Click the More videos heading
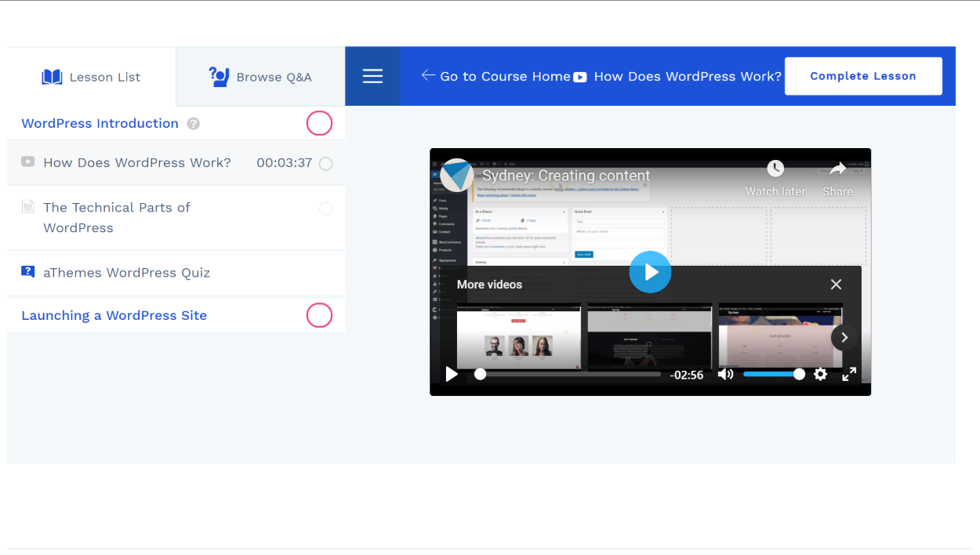The height and width of the screenshot is (555, 980). coord(489,285)
